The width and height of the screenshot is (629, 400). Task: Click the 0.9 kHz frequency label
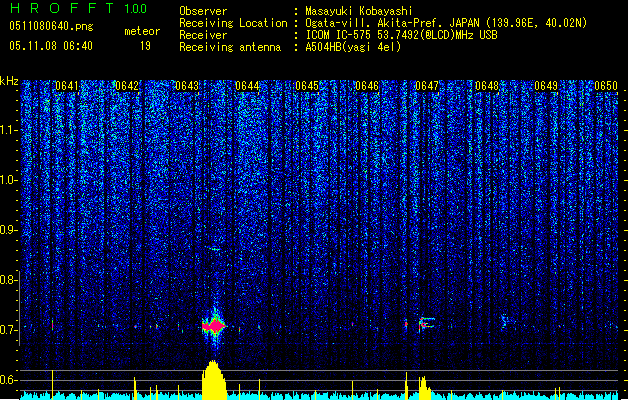coord(9,230)
